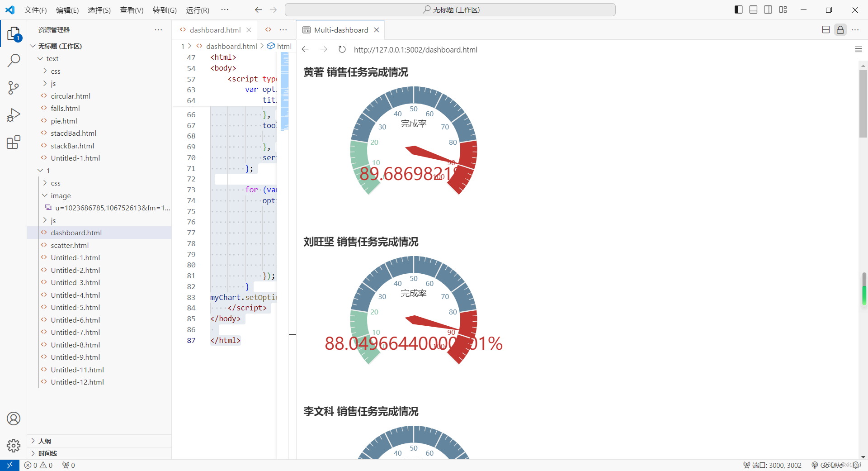868x471 pixels.
Task: Open the 编辑(E) menu
Action: point(67,10)
